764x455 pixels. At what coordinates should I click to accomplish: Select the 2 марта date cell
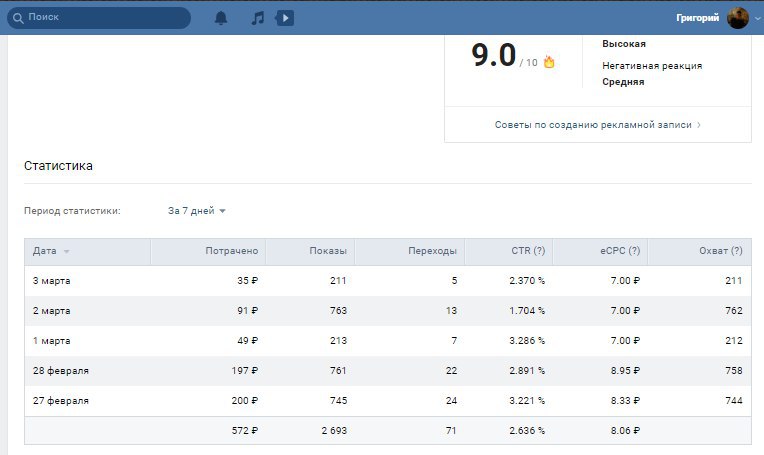(52, 311)
